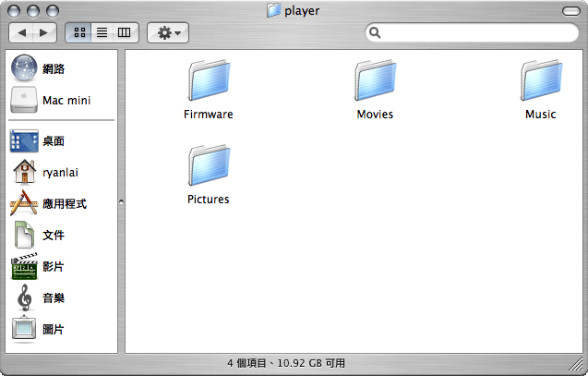The width and height of the screenshot is (588, 376).
Task: Click the 網路 sidebar label
Action: (x=54, y=68)
